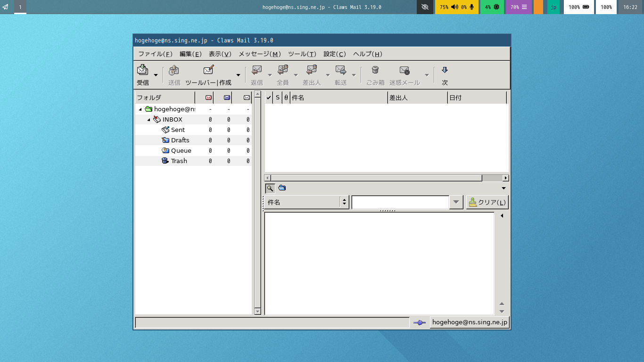Open the dropdown arrow beside 転送

click(354, 75)
